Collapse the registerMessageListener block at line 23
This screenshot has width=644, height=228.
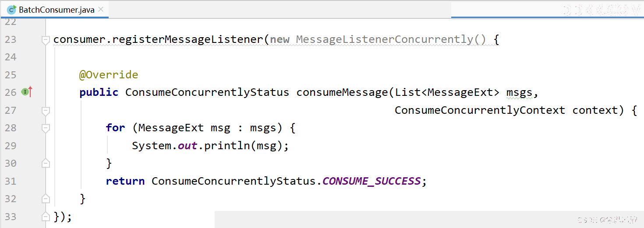(46, 40)
